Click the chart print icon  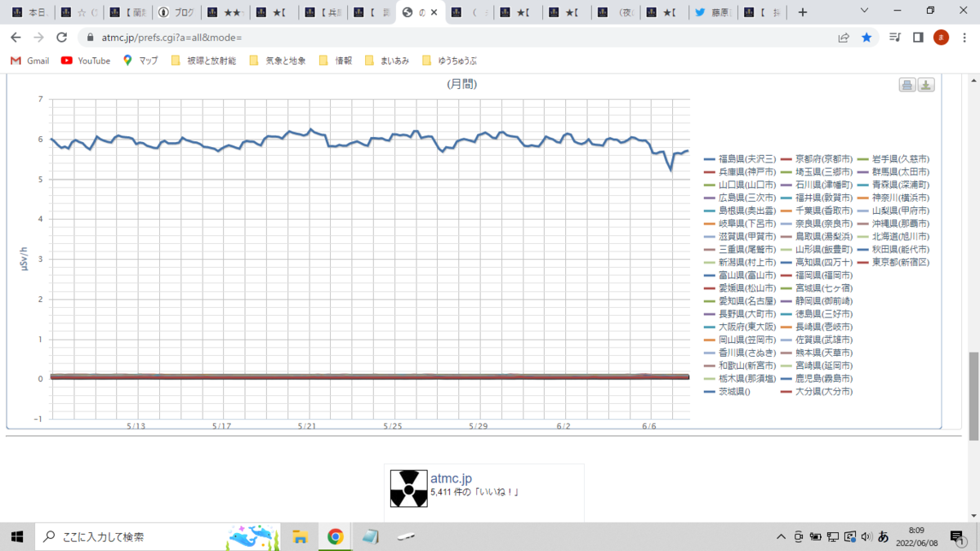(x=907, y=85)
